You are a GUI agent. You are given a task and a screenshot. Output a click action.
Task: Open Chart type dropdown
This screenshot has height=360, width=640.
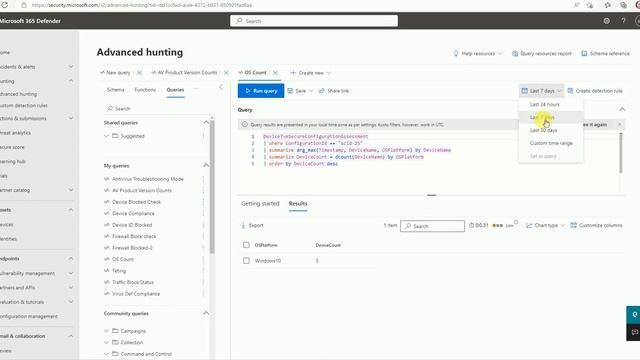(545, 225)
